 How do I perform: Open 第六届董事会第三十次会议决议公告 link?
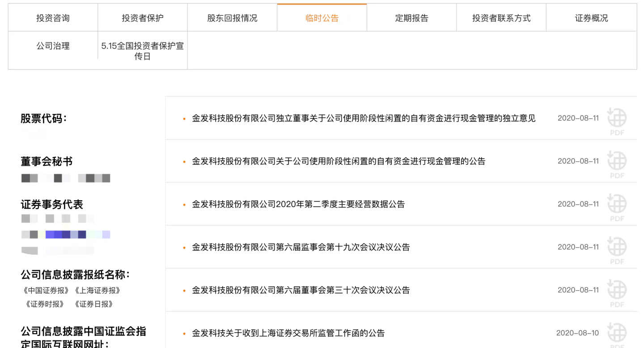coord(301,290)
